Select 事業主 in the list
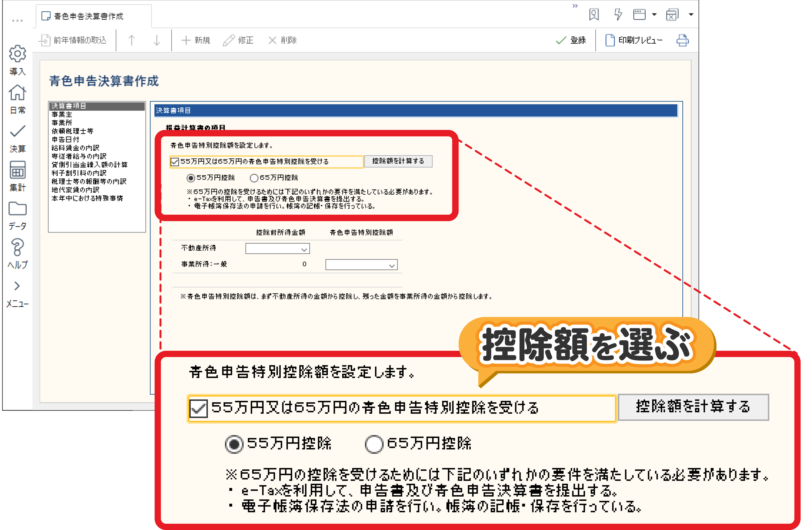This screenshot has height=530, width=812. click(x=62, y=114)
